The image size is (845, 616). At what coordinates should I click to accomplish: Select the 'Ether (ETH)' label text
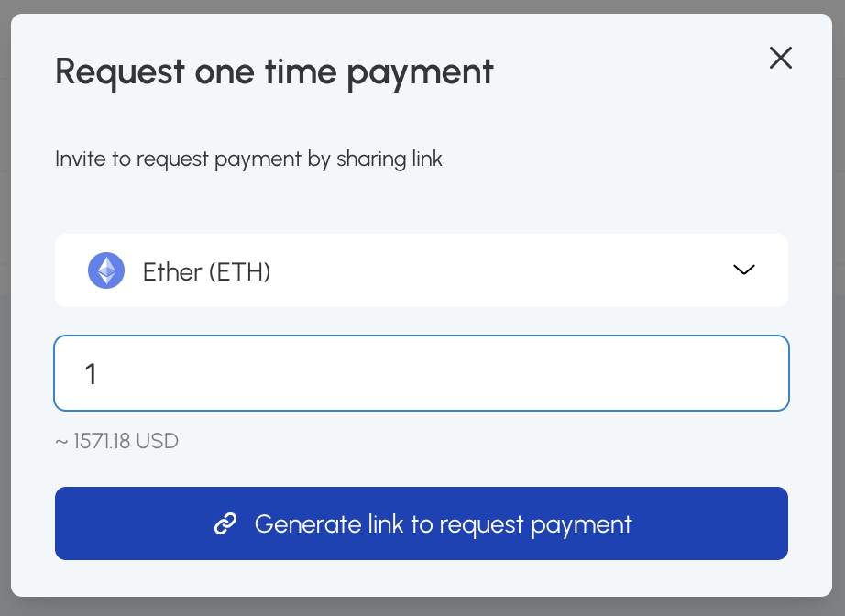click(206, 271)
